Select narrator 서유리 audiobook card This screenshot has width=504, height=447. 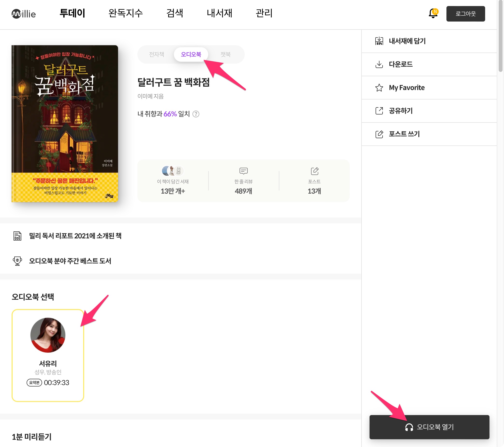coord(48,355)
